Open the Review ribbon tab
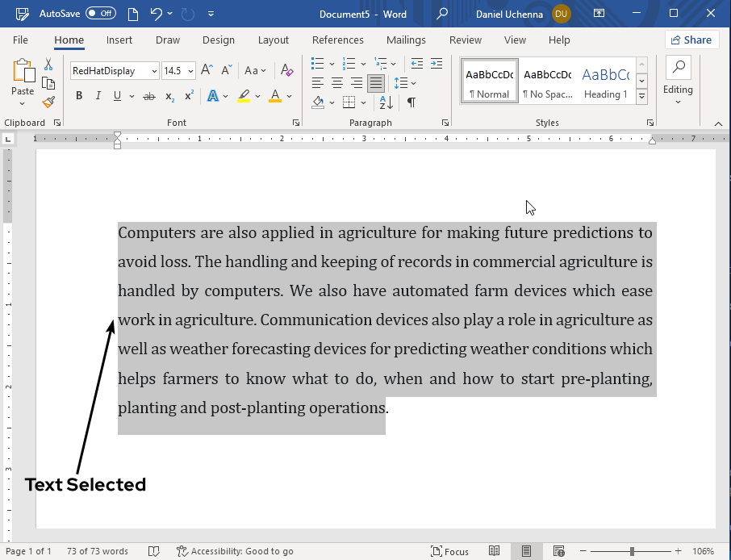Viewport: 731px width, 560px height. tap(465, 40)
